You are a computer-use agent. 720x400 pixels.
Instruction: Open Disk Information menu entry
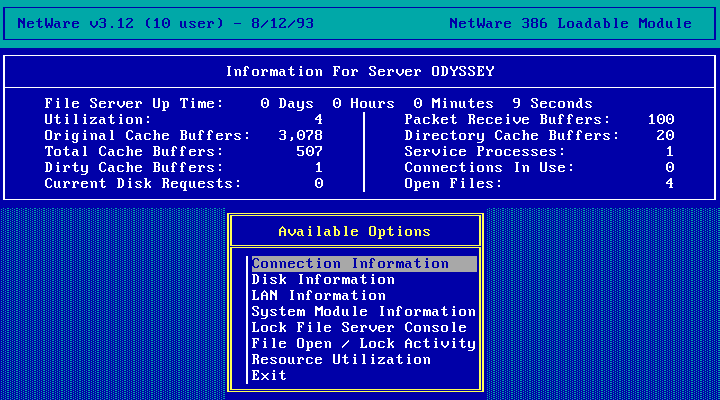323,280
